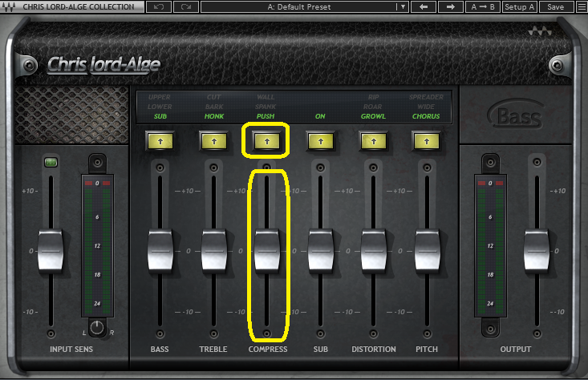This screenshot has height=380, width=588.
Task: Toggle the Distortion mode arrow button
Action: (x=373, y=141)
